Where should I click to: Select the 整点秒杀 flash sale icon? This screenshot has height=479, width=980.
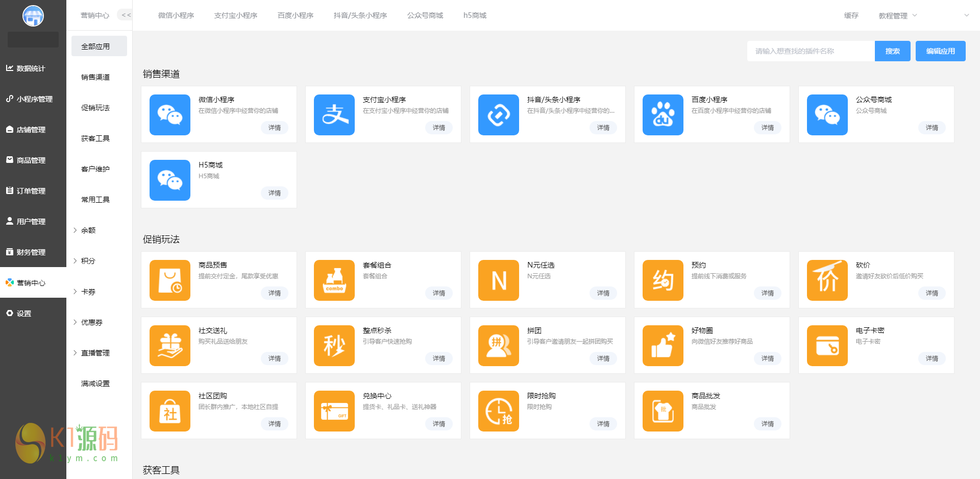click(334, 346)
